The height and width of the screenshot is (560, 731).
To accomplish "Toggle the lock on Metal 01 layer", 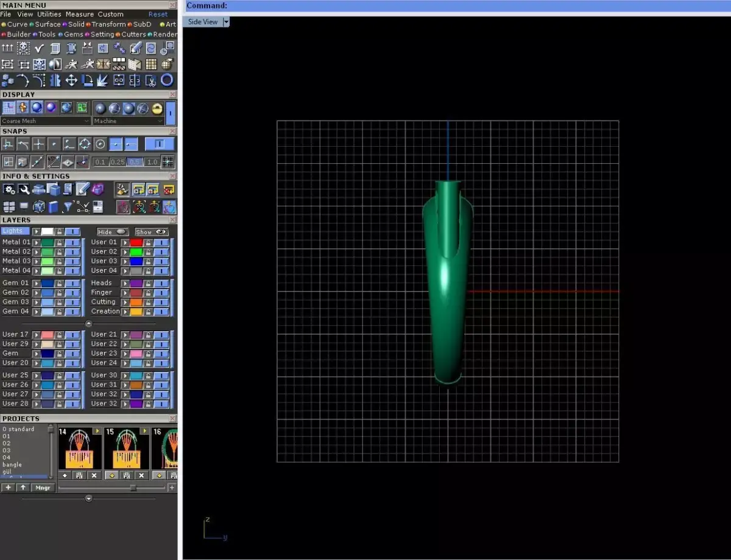I will tap(60, 242).
